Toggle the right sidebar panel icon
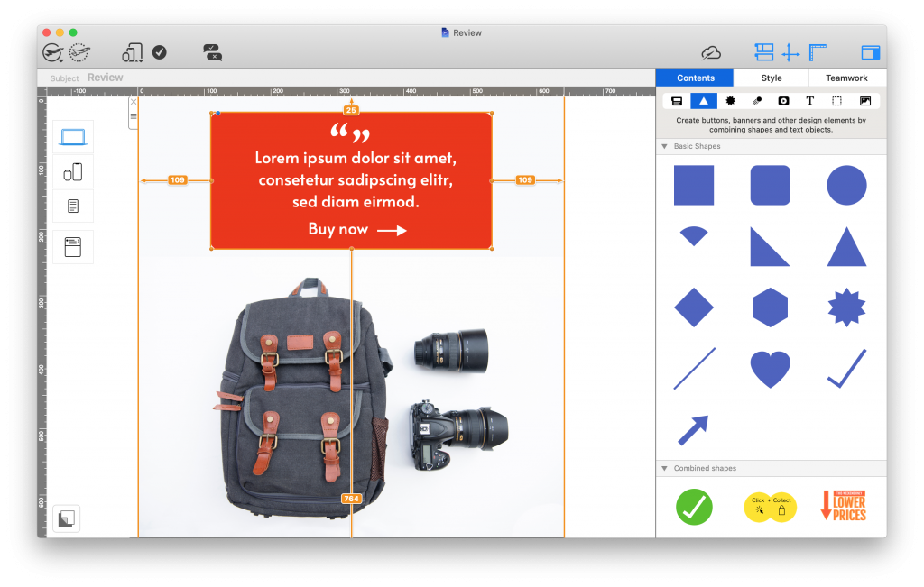Screen dimensions: 924x587 pos(871,52)
